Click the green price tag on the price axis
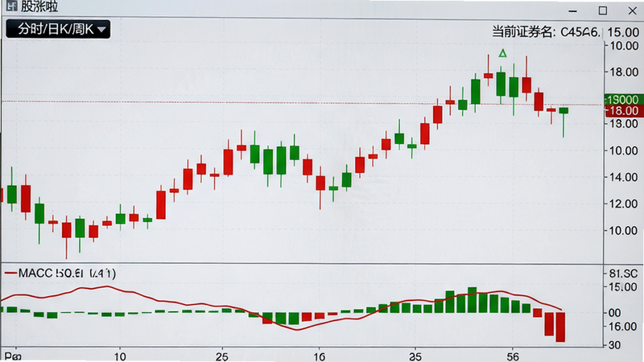Image resolution: width=644 pixels, height=362 pixels. 621,99
